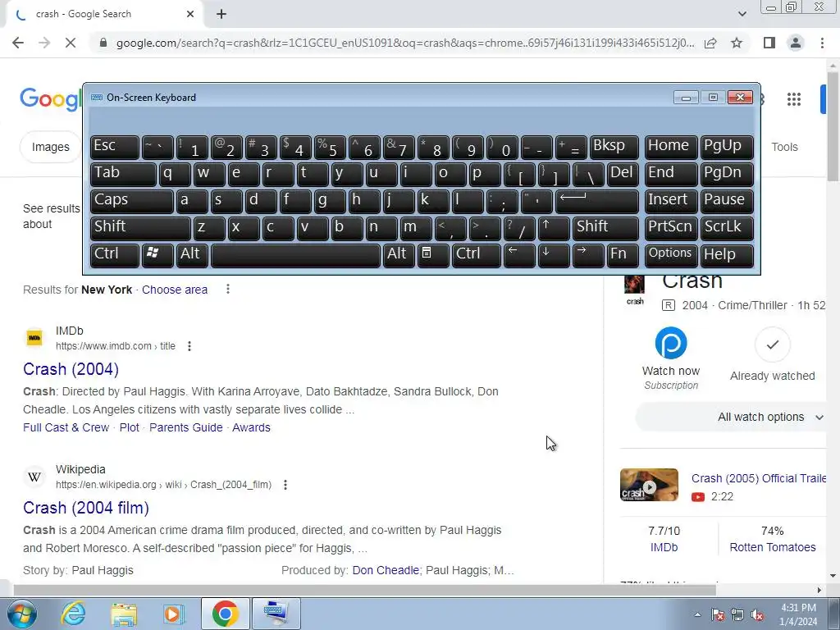Open Windows Explorer from taskbar
The height and width of the screenshot is (630, 840).
(124, 614)
